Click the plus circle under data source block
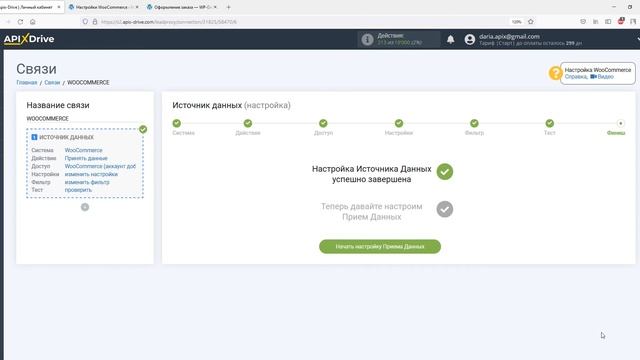This screenshot has width=640, height=360. (x=85, y=207)
